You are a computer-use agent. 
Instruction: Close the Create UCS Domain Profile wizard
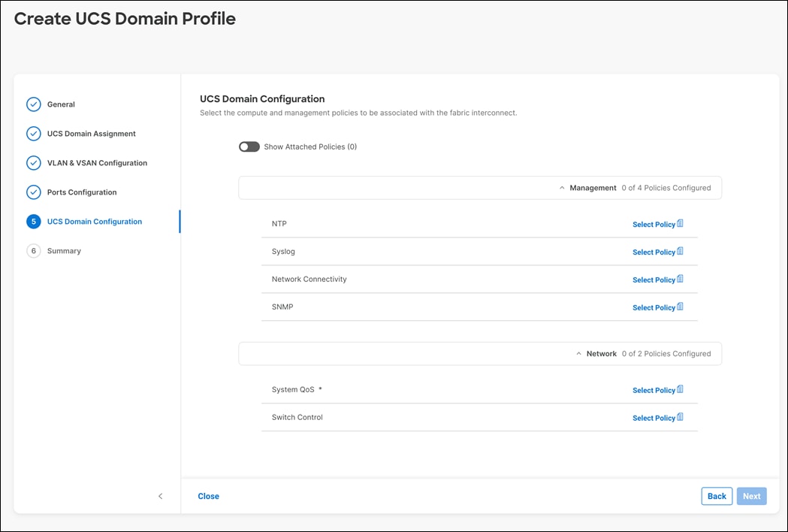point(208,496)
